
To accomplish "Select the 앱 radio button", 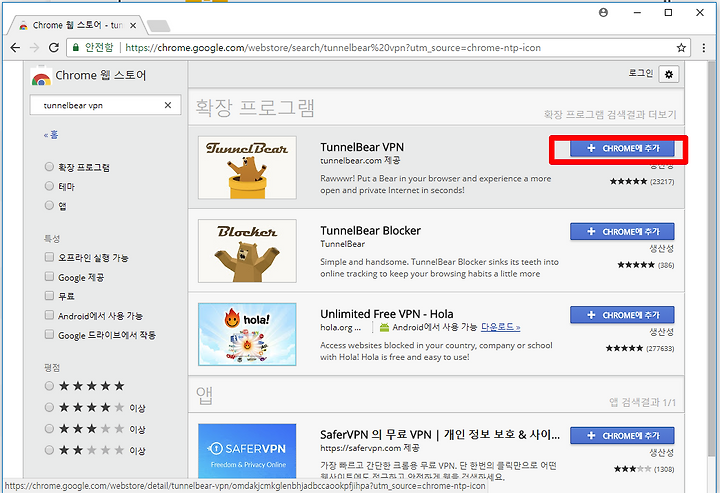I will [x=49, y=205].
